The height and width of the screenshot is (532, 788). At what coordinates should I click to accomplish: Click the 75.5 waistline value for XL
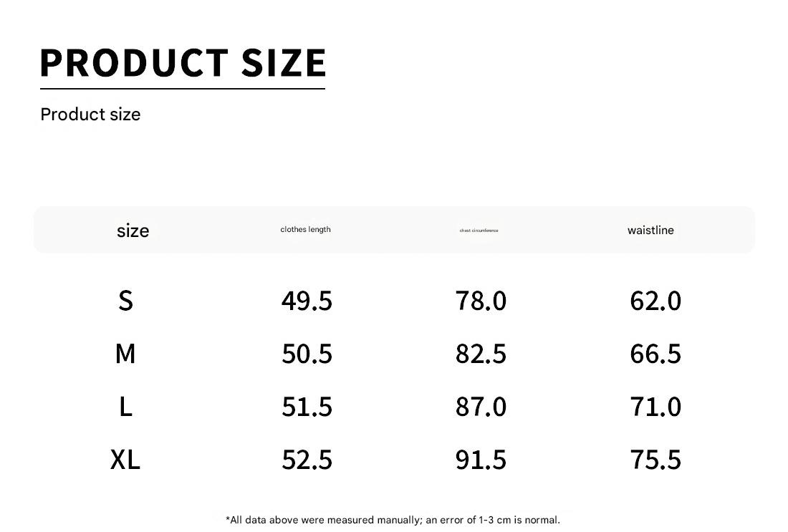click(655, 460)
